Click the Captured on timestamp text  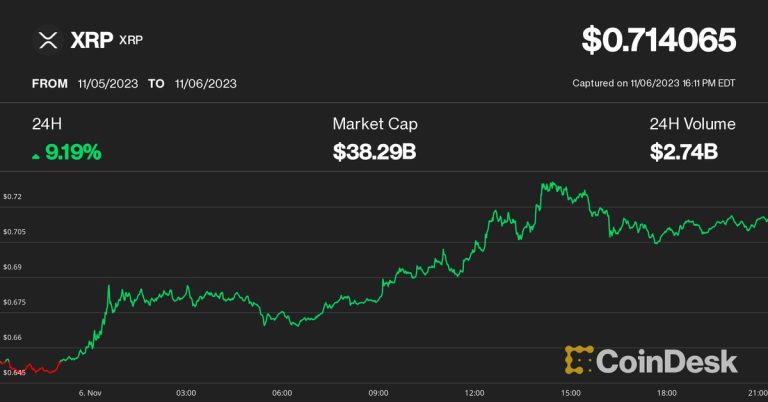tap(653, 84)
